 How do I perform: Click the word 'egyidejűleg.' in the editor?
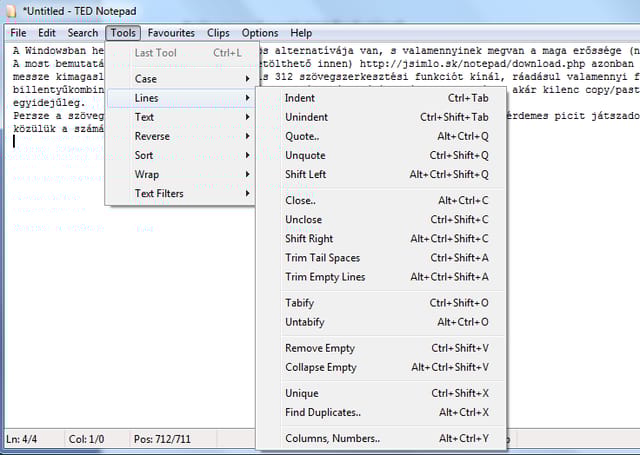point(49,103)
